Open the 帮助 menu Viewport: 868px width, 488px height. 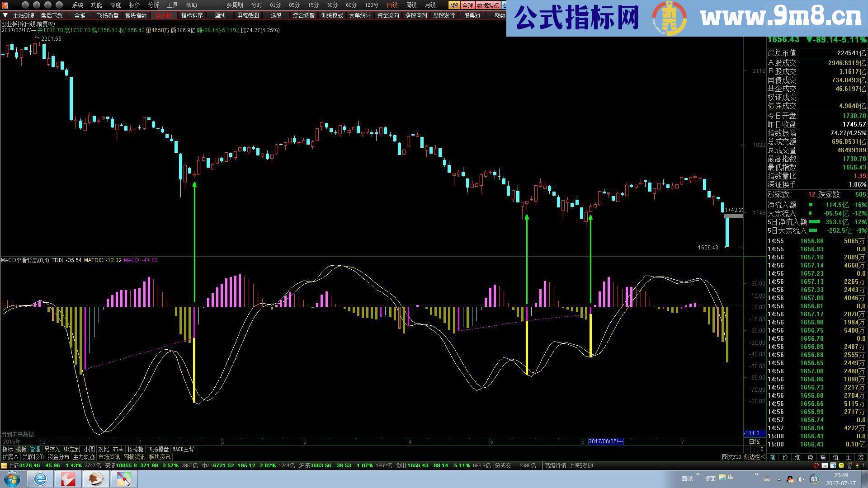(191, 5)
